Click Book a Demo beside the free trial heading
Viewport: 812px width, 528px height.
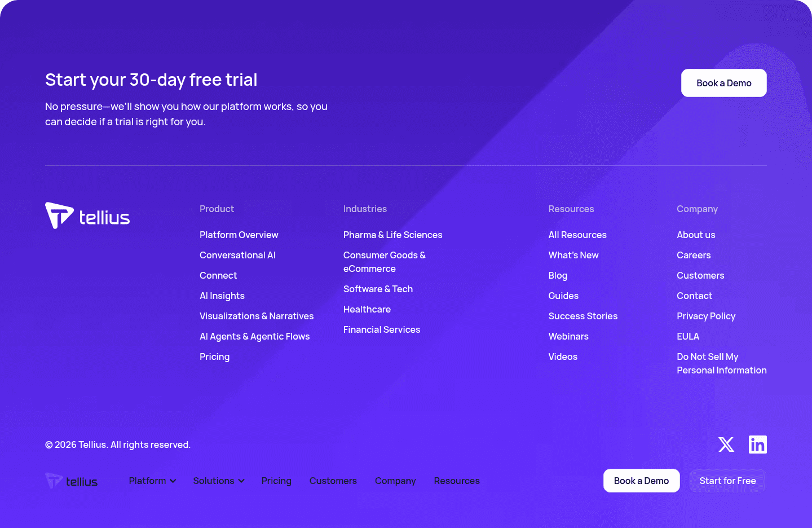pos(724,83)
